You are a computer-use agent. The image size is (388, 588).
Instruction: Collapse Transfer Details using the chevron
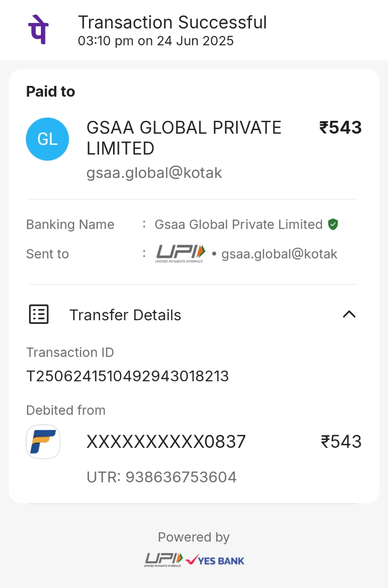click(349, 315)
